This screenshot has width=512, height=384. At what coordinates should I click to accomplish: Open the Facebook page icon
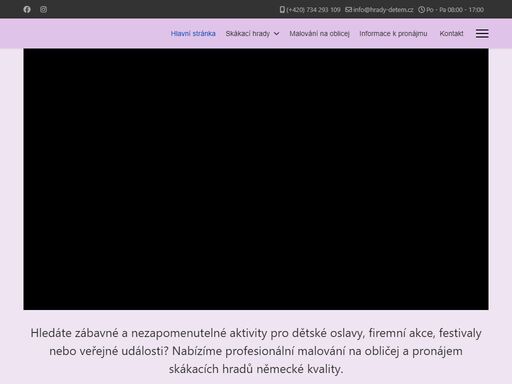click(x=27, y=9)
